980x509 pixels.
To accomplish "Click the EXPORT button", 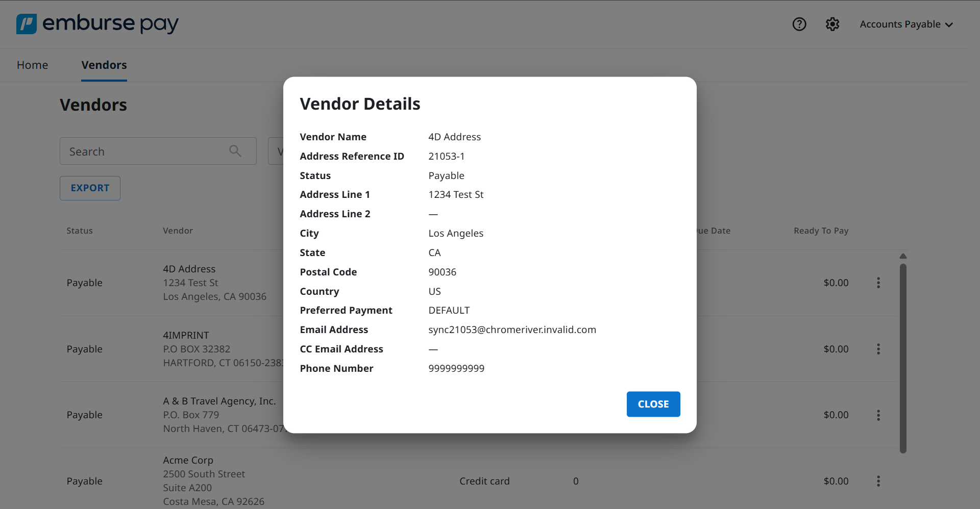I will pyautogui.click(x=90, y=188).
